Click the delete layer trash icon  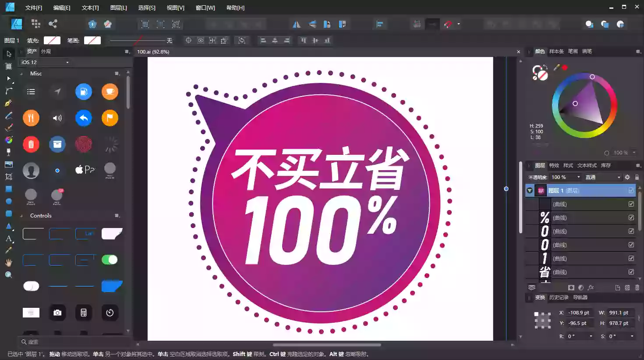(x=637, y=288)
